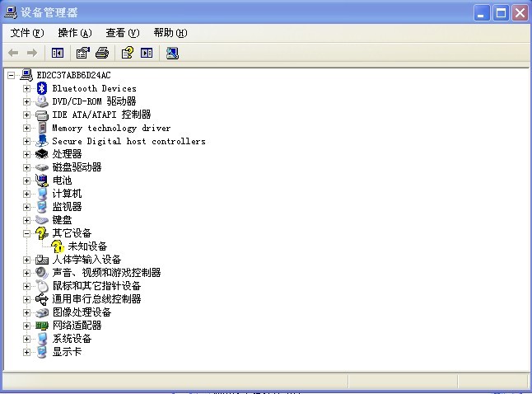Open the 查看(V) menu

122,33
